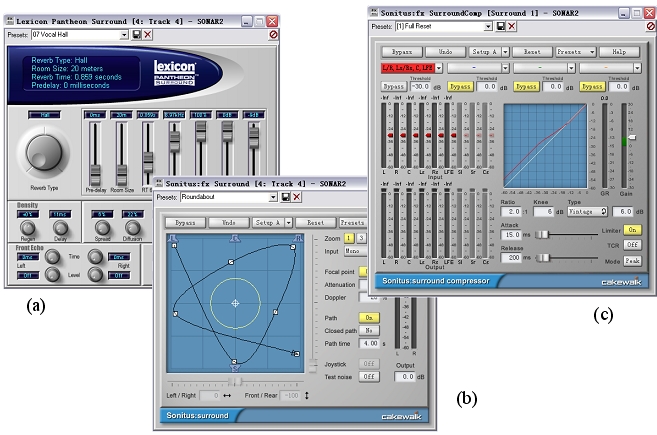Click Help button in SurroundComp
This screenshot has width=657, height=435.
pos(619,52)
